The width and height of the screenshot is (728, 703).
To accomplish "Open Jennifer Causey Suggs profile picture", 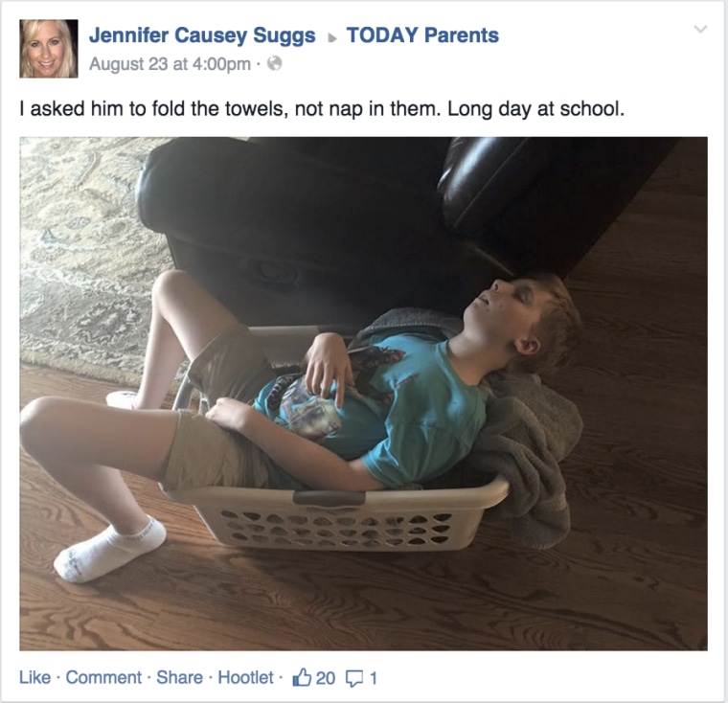I will point(49,48).
